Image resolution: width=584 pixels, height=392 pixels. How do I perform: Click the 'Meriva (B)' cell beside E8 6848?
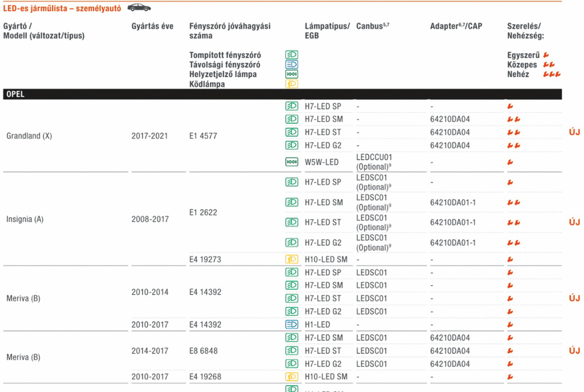tap(23, 357)
